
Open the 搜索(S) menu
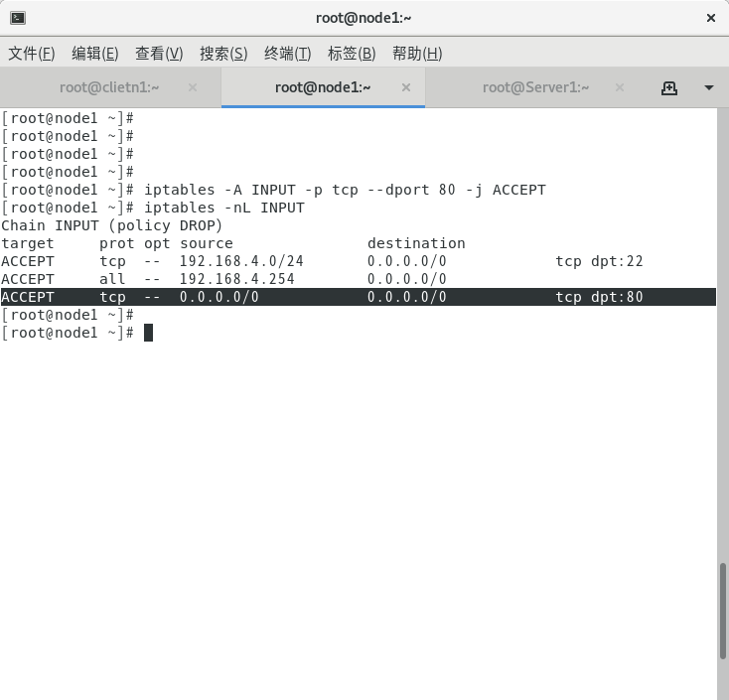point(223,54)
